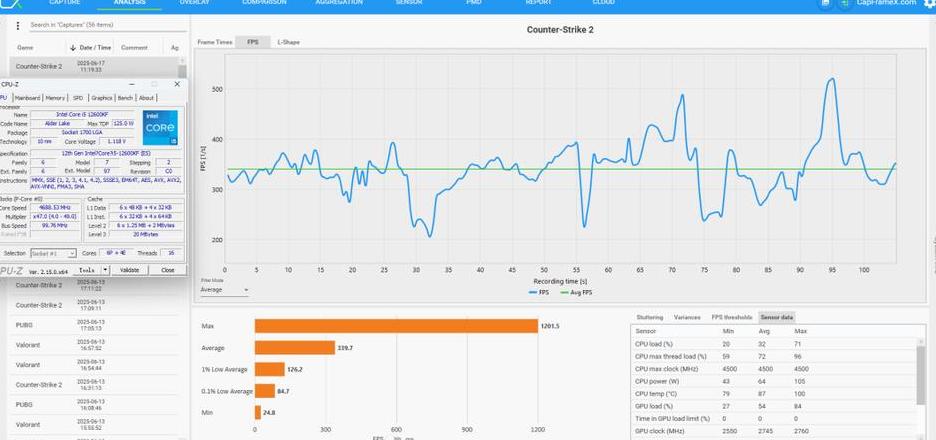Open CPU-Z Bench tab
Screen dimensions: 936x440
tap(125, 98)
